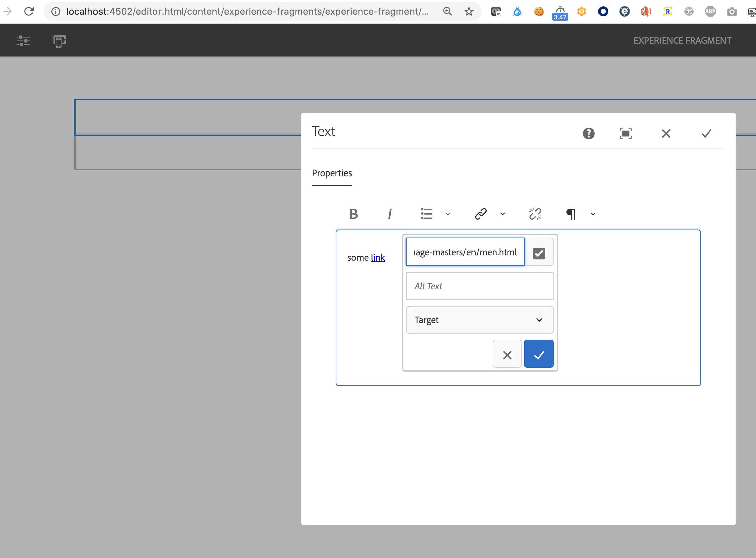Expand the paragraph format chevron
This screenshot has width=756, height=558.
point(593,214)
